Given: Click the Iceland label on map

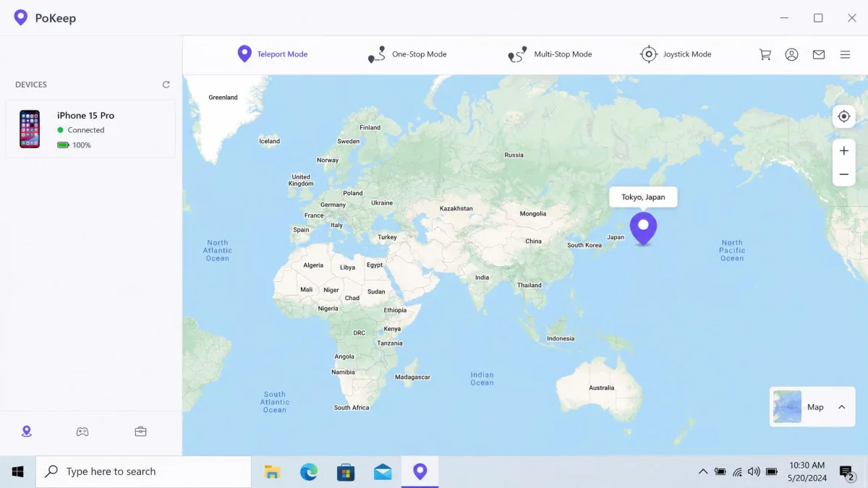Looking at the screenshot, I should [x=269, y=142].
